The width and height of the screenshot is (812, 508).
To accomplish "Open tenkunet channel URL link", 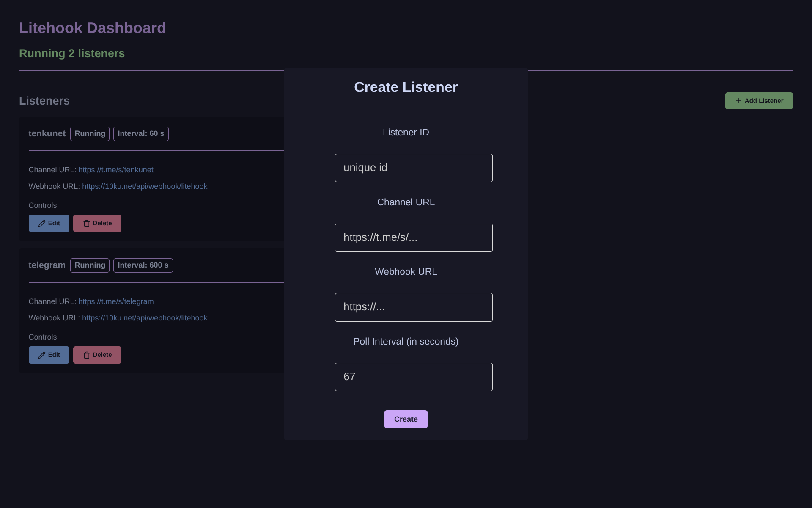I will [x=115, y=170].
